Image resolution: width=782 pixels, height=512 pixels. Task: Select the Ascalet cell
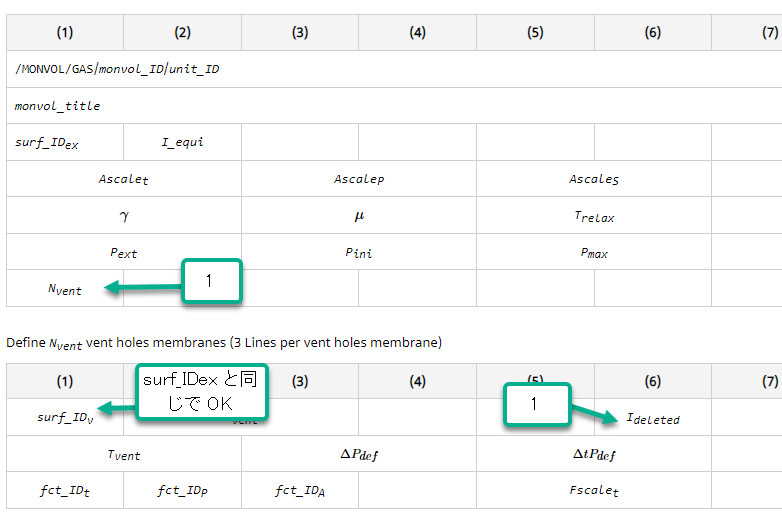(x=124, y=179)
